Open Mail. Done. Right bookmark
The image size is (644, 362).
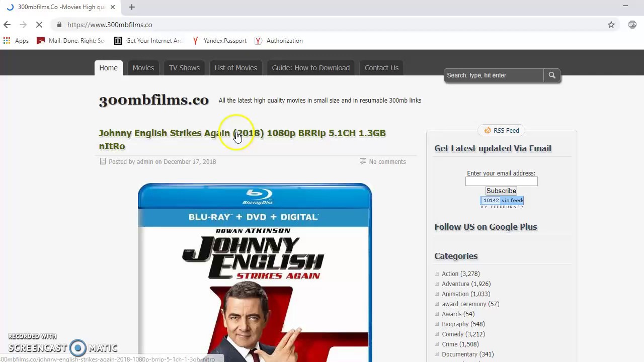point(70,41)
